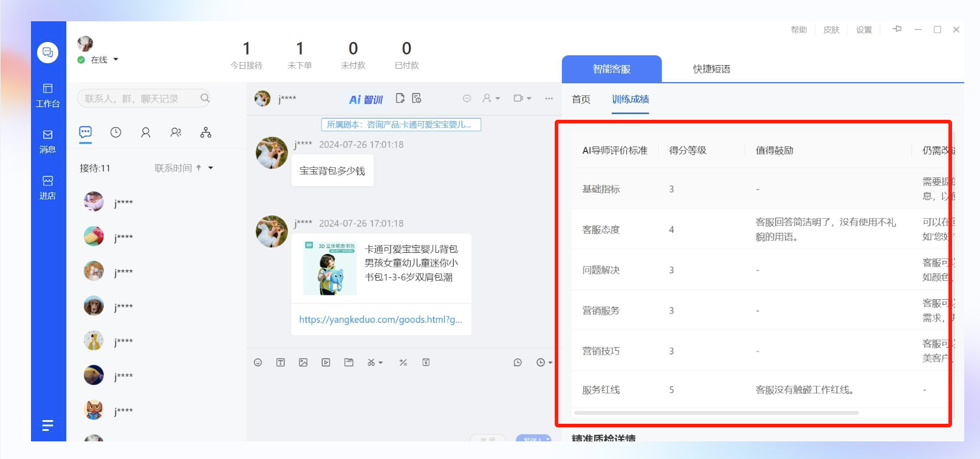The width and height of the screenshot is (980, 459).
Task: Open the 工作台 workbench in sidebar
Action: point(47,95)
